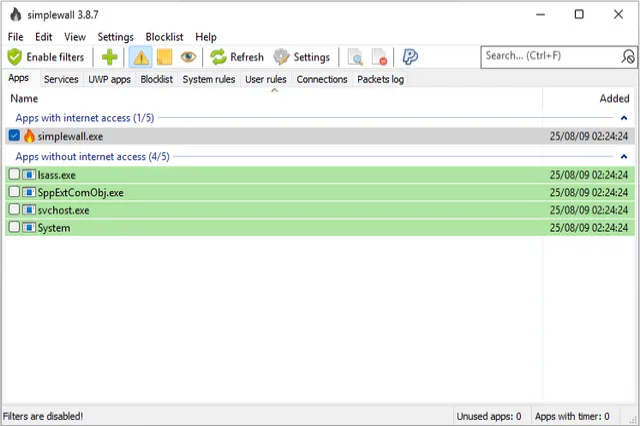The width and height of the screenshot is (640, 426).
Task: Click the simplewall.exe flame icon
Action: (x=29, y=136)
